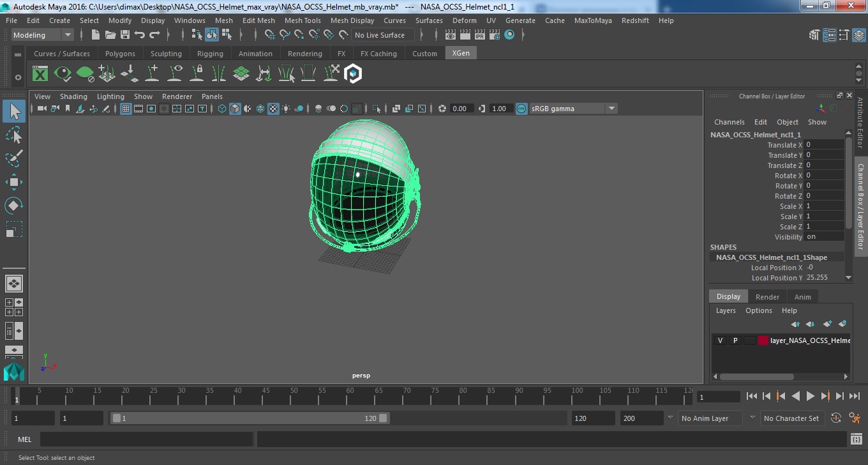Viewport: 868px width, 465px height.
Task: Open XGen window shelf icon
Action: tap(40, 74)
